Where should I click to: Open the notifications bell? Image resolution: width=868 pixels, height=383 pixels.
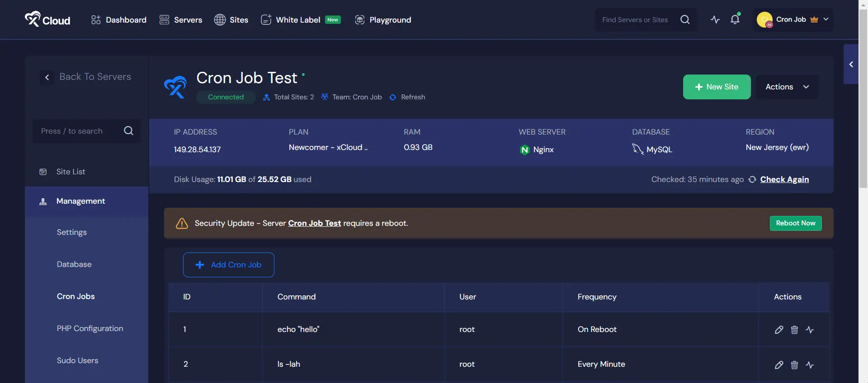tap(735, 19)
